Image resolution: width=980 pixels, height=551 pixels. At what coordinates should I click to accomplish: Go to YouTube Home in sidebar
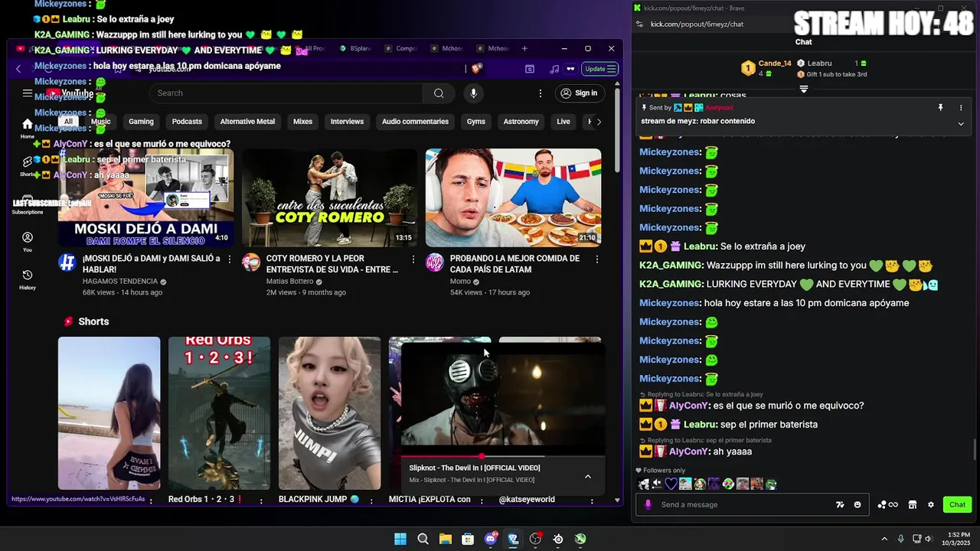pyautogui.click(x=28, y=128)
